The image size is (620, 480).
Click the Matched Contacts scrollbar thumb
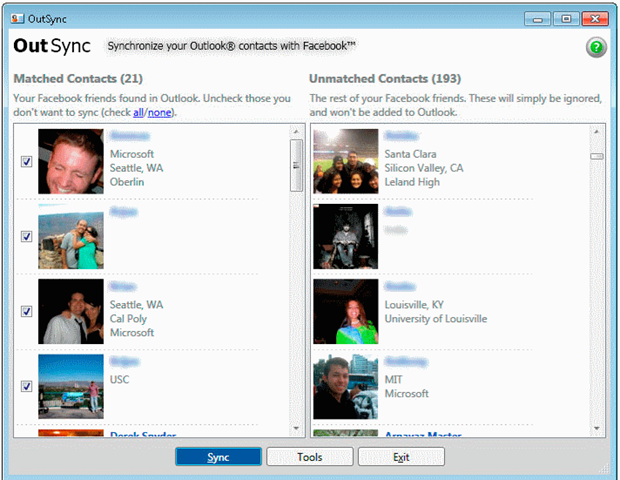(x=296, y=164)
